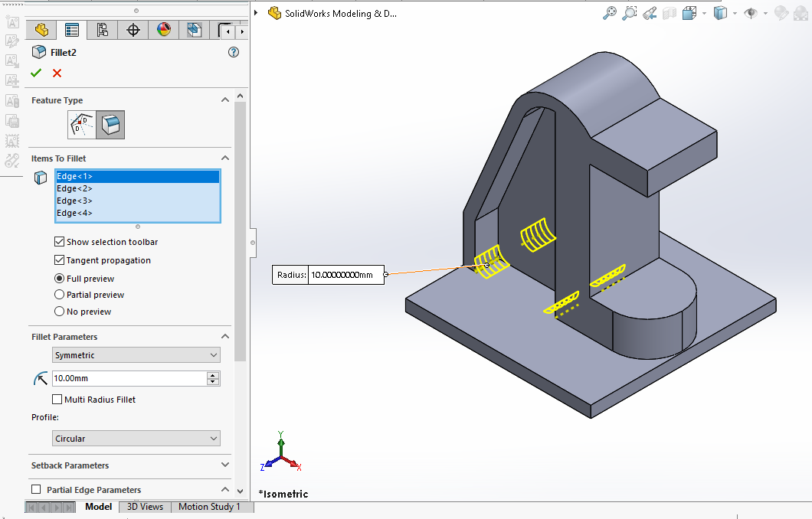
Task: Open the ConfigurationManager tab icon
Action: tap(102, 30)
